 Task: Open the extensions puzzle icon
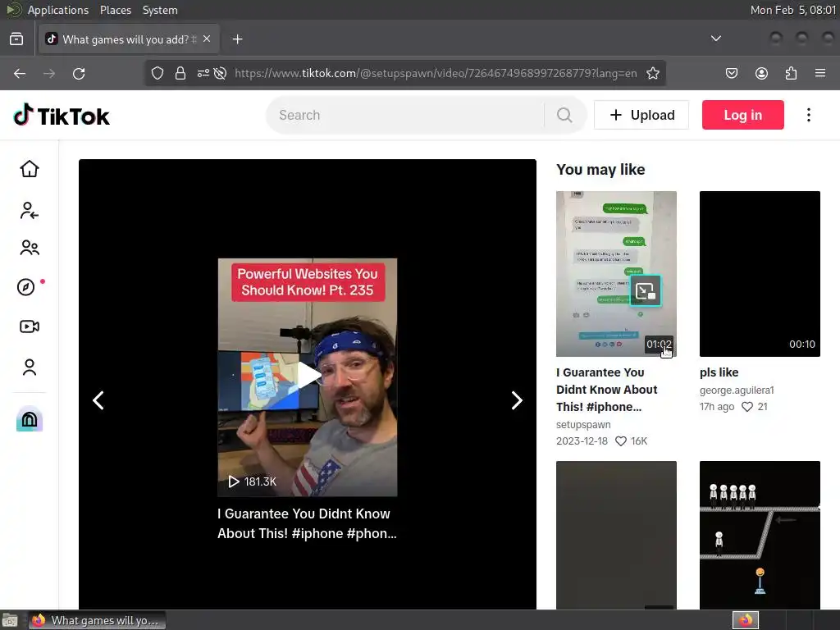(x=791, y=73)
